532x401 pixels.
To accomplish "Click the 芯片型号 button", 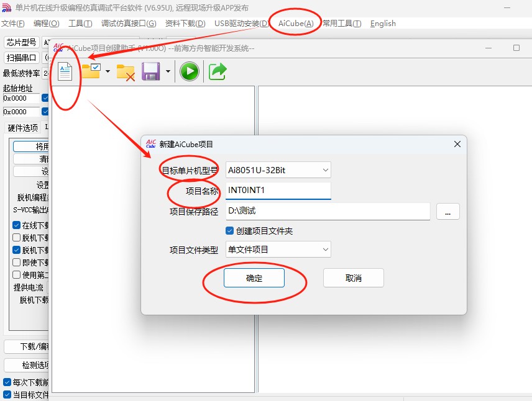I will [21, 42].
